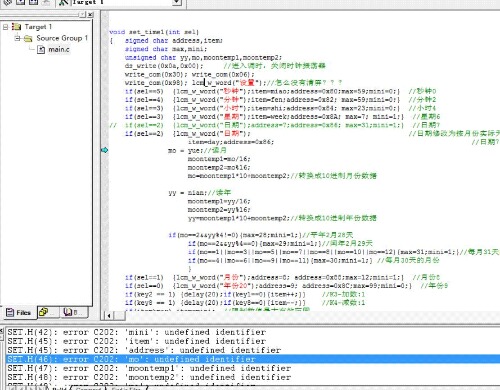Click the 'moontemp2=mo%16;' line
The height and width of the screenshot is (390, 500).
click(219, 167)
